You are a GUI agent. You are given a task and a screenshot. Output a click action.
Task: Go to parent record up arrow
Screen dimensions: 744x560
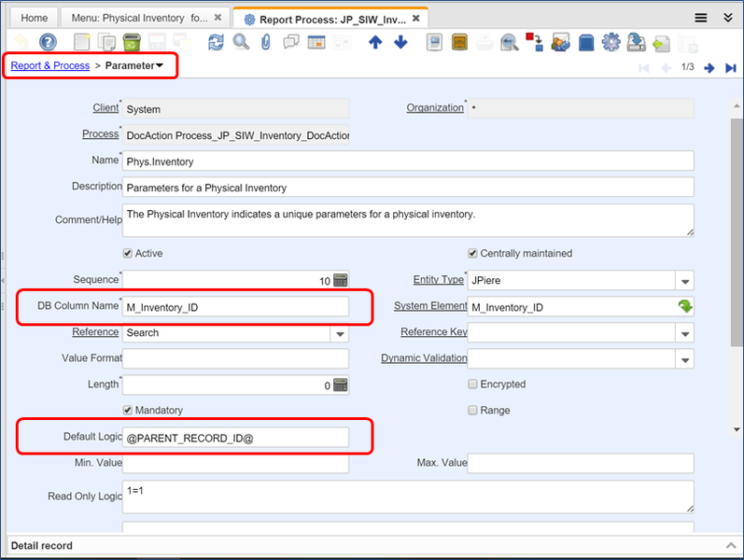[375, 42]
